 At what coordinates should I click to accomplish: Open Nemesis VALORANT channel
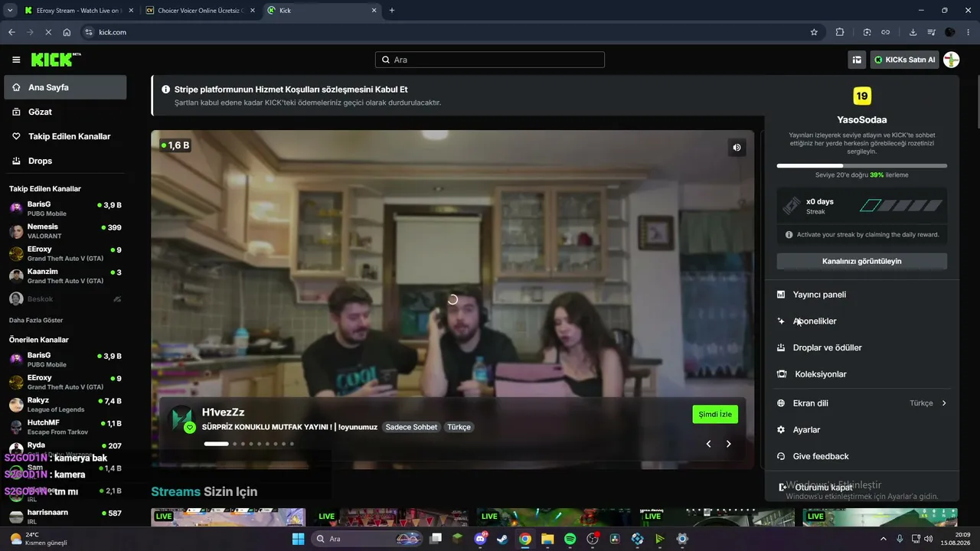click(x=65, y=231)
